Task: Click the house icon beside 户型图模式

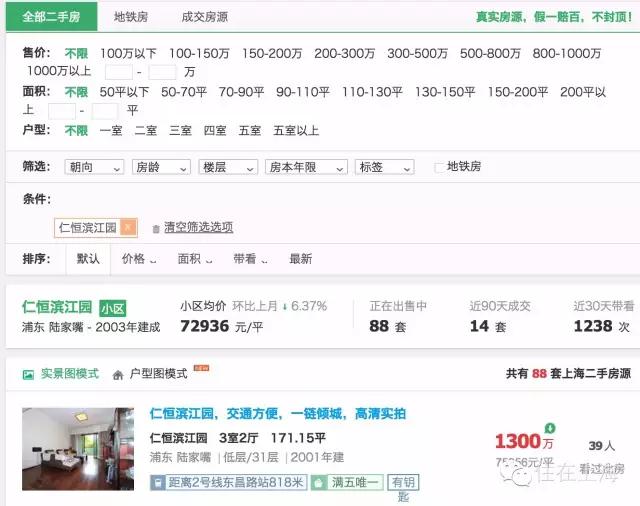Action: pos(118,375)
